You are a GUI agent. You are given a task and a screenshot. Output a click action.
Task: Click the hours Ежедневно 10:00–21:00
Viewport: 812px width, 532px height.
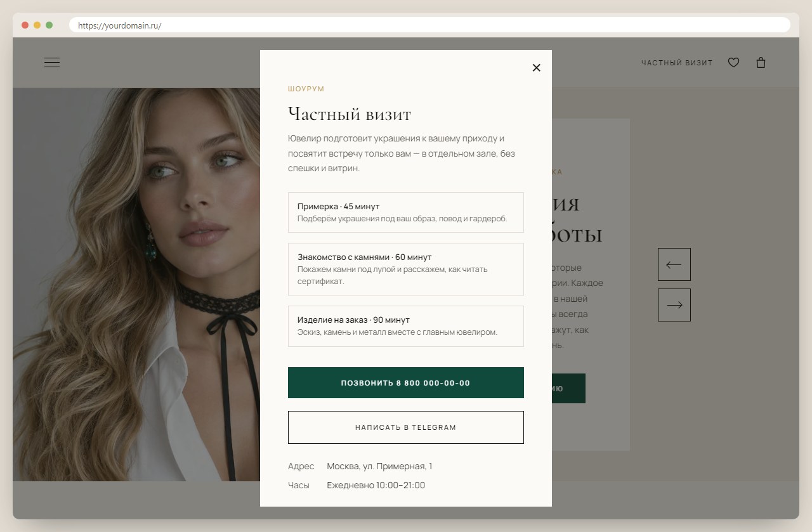[x=376, y=486]
